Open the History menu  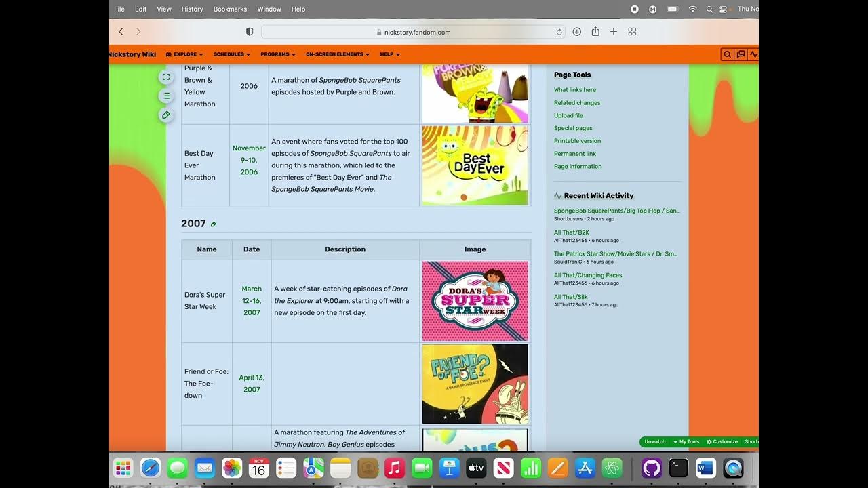pyautogui.click(x=192, y=9)
